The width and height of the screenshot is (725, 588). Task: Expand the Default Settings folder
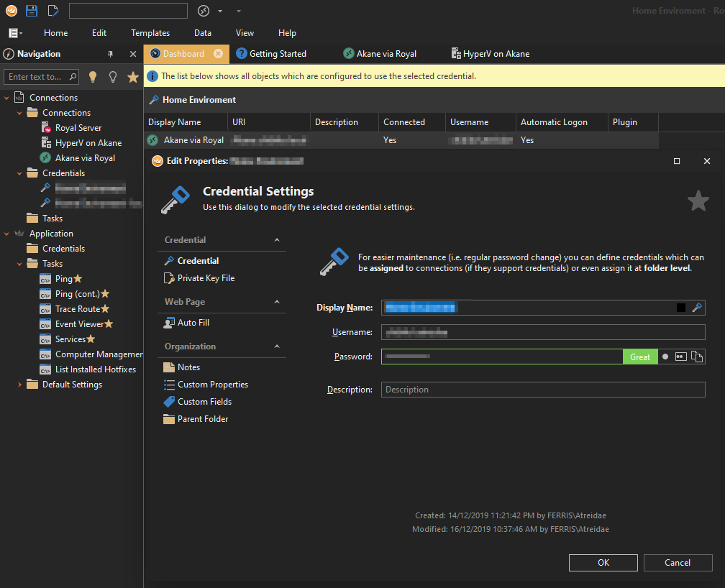(19, 385)
